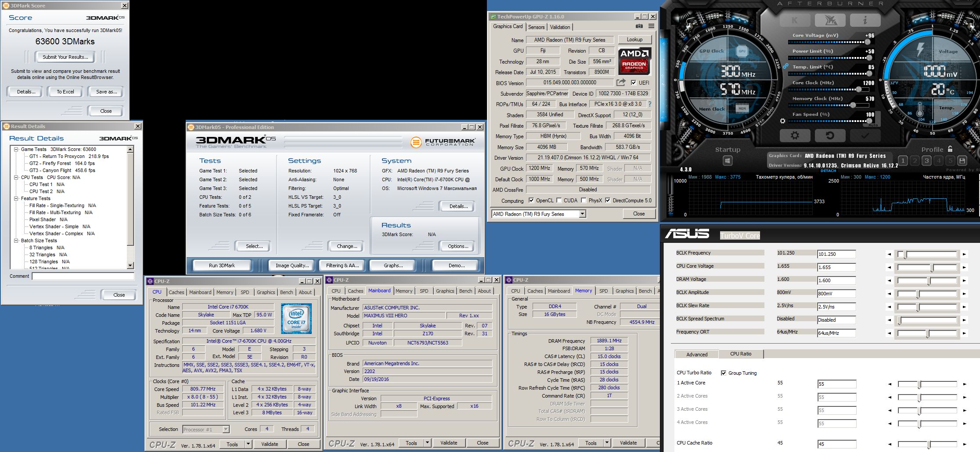The height and width of the screenshot is (452, 980).
Task: Select Advanced tab in TurboV Core
Action: pos(697,355)
